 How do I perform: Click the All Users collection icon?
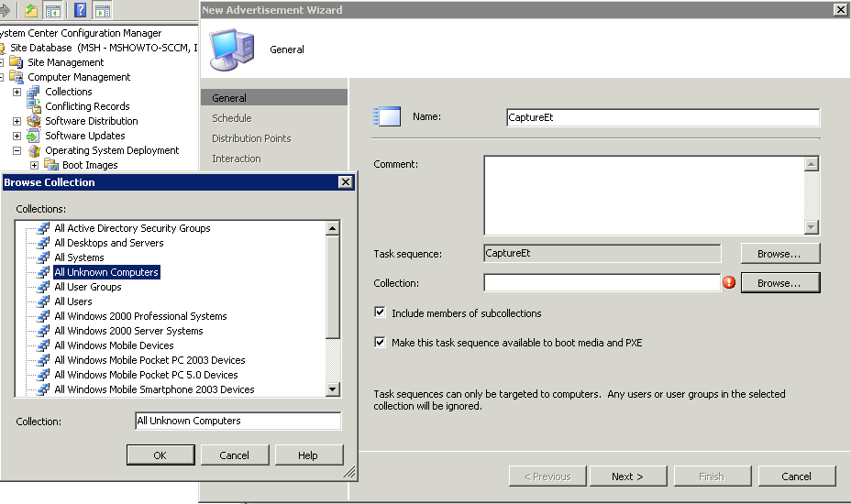(x=43, y=301)
